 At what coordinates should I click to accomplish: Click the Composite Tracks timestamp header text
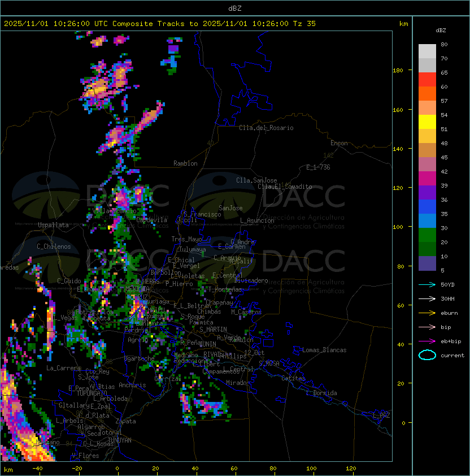[160, 24]
